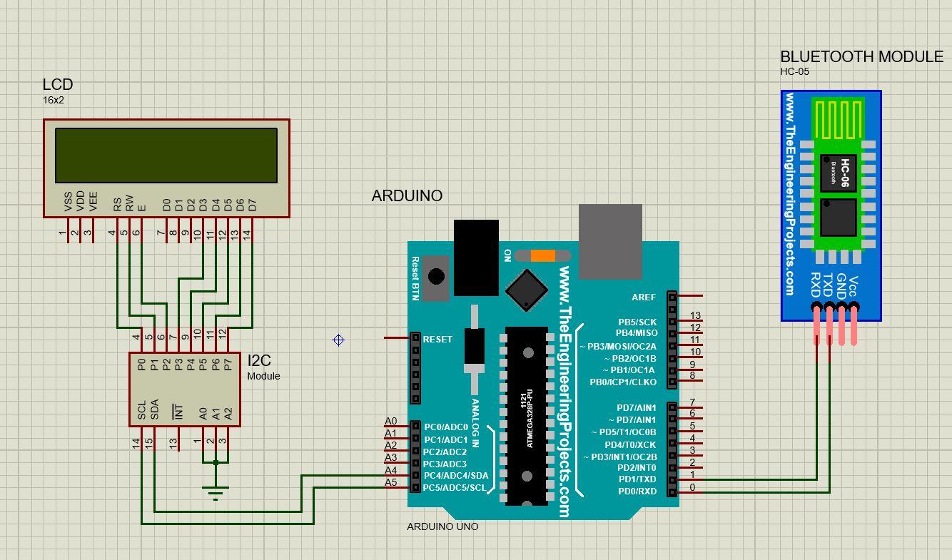Select the "VSS" pin label on the LCD
This screenshot has height=560, width=952.
point(69,201)
